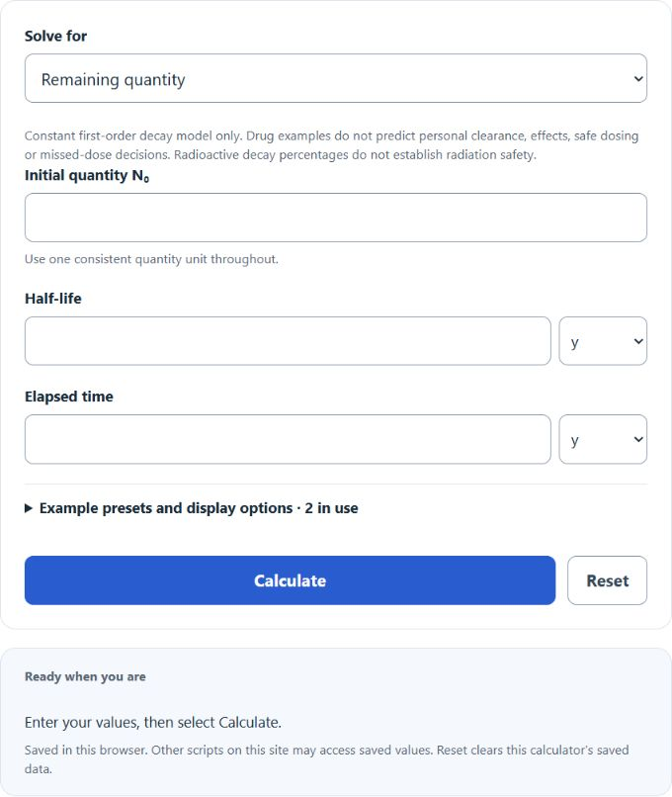Click the Reset button
Image resolution: width=672 pixels, height=797 pixels.
pyautogui.click(x=607, y=580)
